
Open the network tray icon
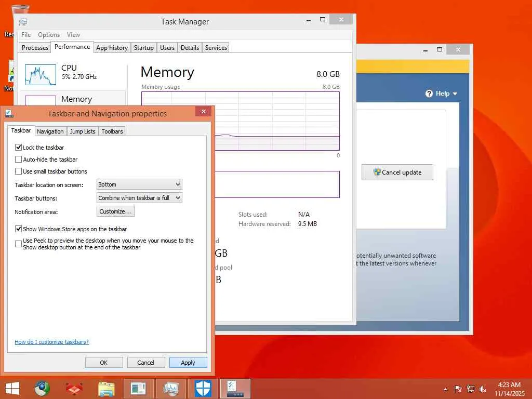click(470, 389)
